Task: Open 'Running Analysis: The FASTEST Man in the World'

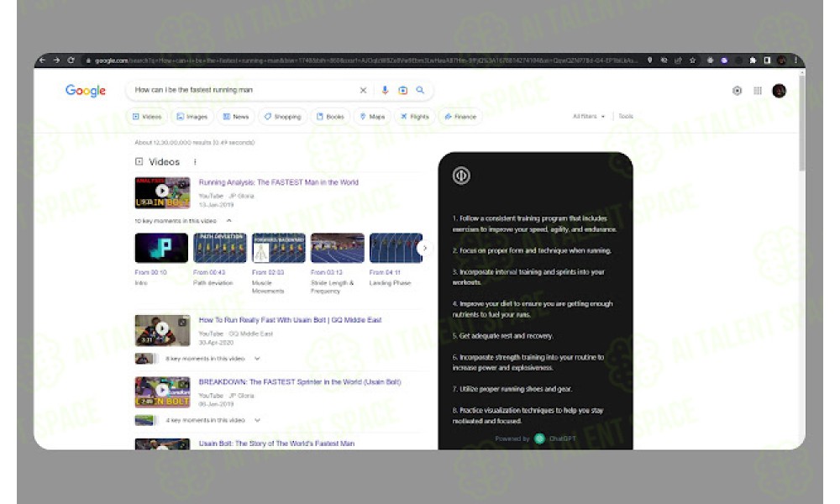Action: coord(279,182)
